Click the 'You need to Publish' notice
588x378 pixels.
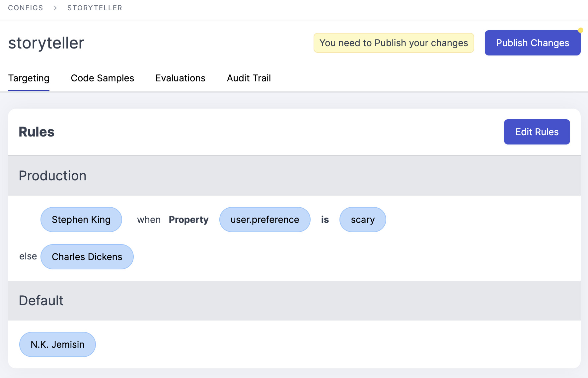(394, 43)
